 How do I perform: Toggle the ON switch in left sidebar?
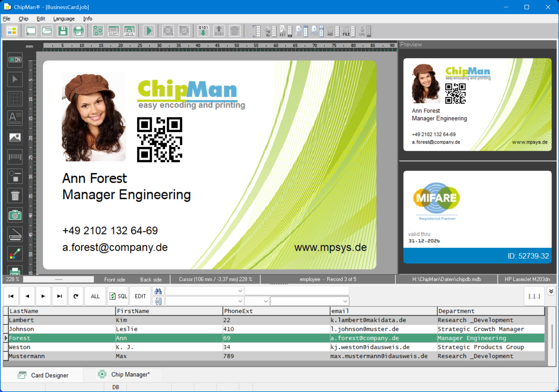(x=15, y=60)
